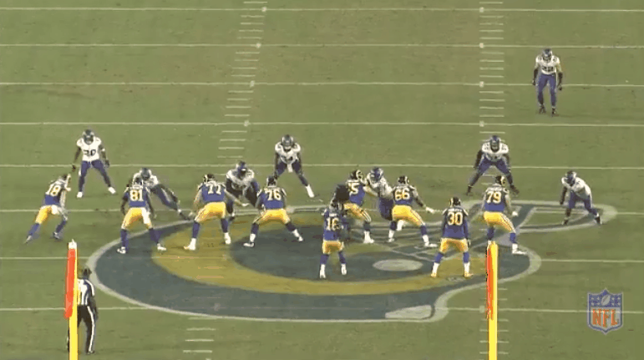Select the referee in the striped shirt
644x360 pixels.
coord(87,311)
